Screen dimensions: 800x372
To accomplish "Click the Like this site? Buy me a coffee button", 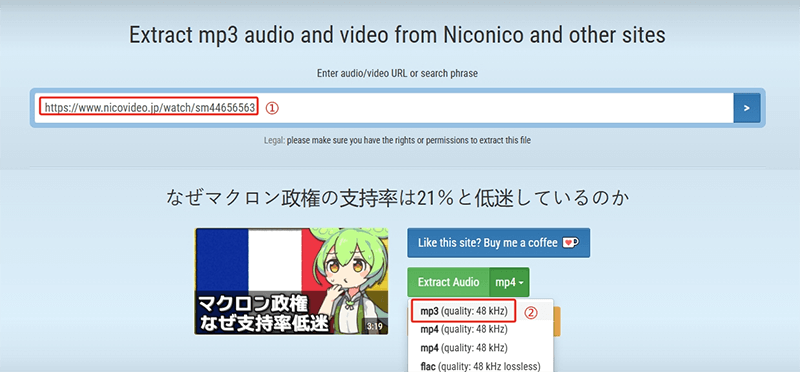I will 498,243.
